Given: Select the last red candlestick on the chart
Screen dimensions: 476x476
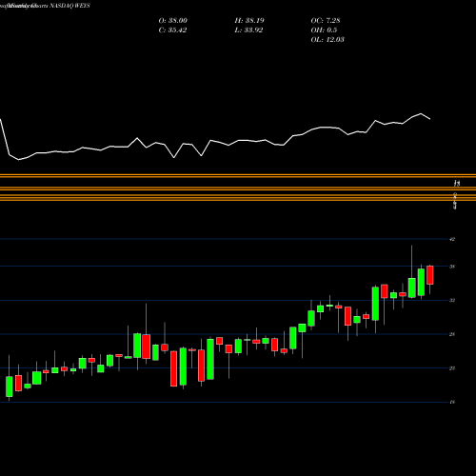Looking at the screenshot, I should point(430,275).
